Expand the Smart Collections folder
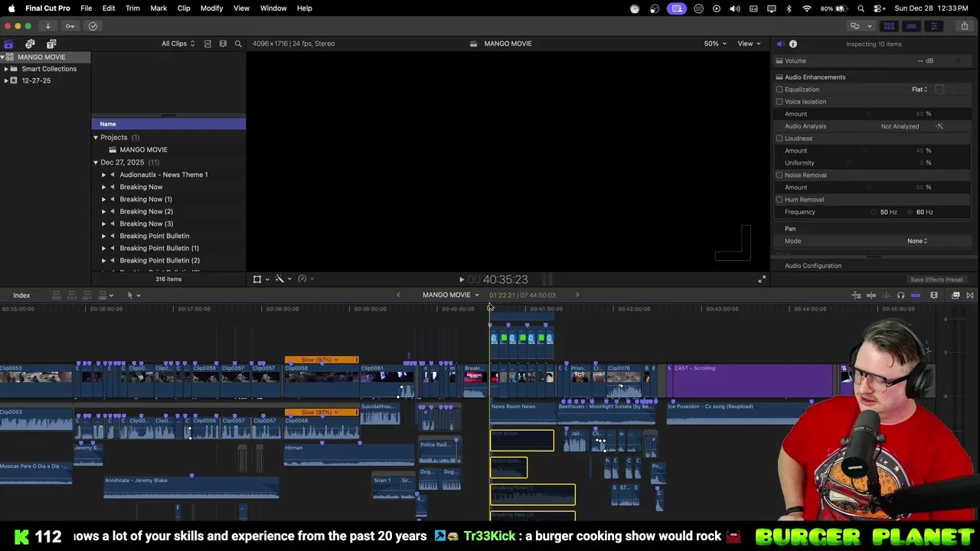980x551 pixels. (6, 69)
